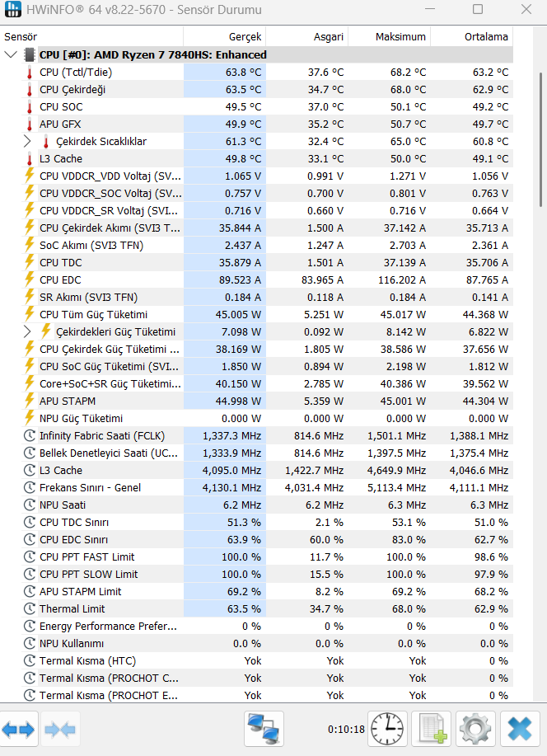Click thermometer icon beside CPU SOC
547x756 pixels.
point(30,107)
